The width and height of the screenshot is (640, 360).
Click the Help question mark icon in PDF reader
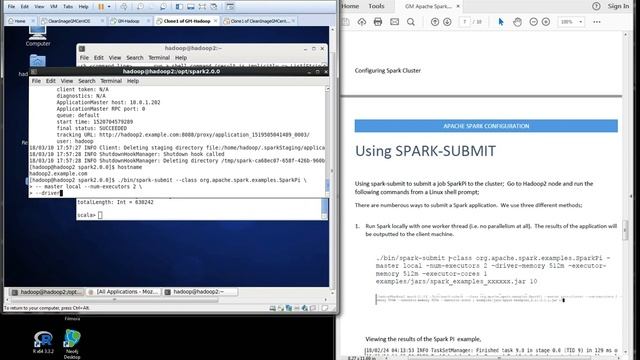pos(596,6)
